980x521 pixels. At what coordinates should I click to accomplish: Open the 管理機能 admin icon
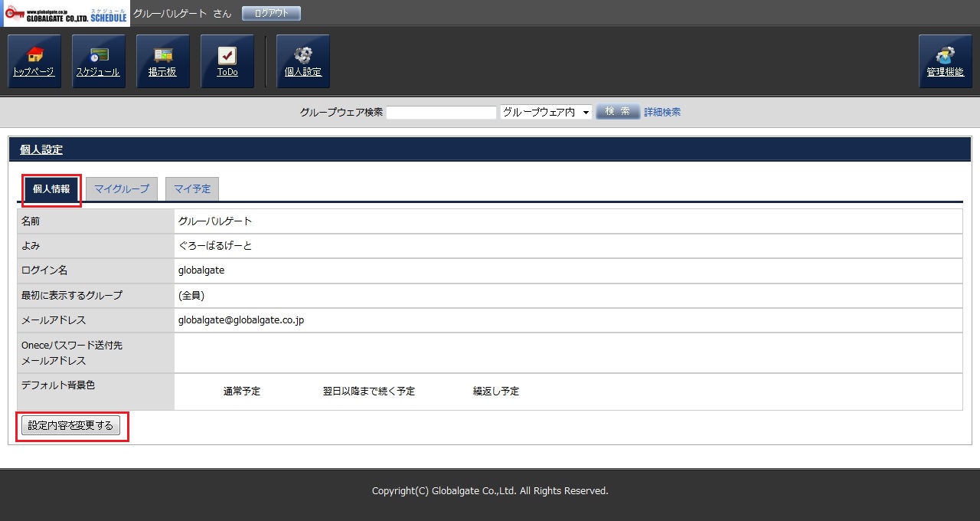pos(945,61)
